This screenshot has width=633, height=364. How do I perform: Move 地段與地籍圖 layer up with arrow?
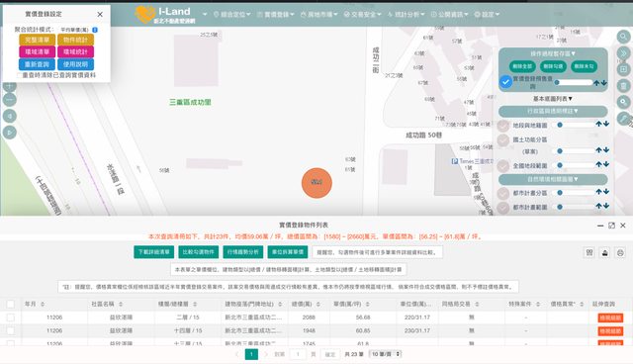pos(598,125)
